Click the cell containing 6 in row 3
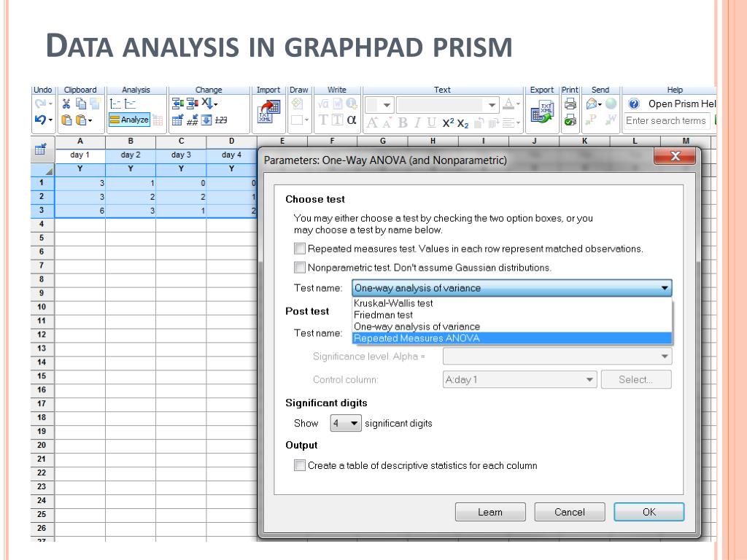 (80, 211)
